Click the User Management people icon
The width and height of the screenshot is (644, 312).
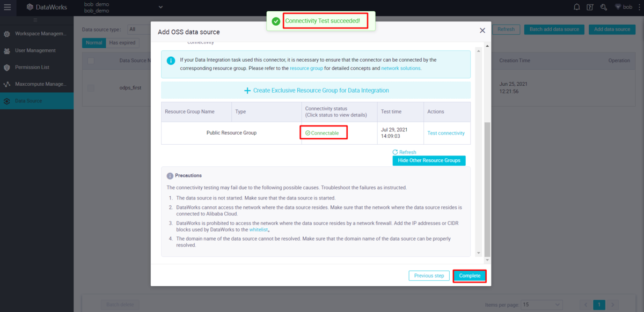point(7,51)
